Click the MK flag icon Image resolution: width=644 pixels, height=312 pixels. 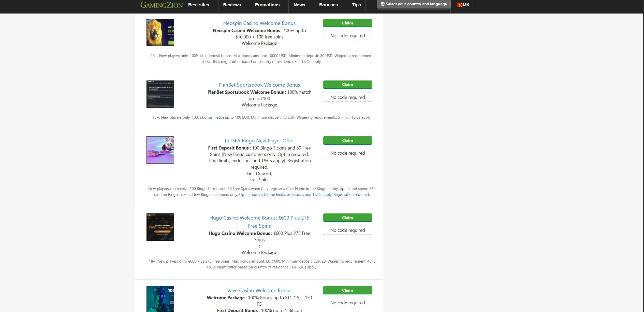459,5
